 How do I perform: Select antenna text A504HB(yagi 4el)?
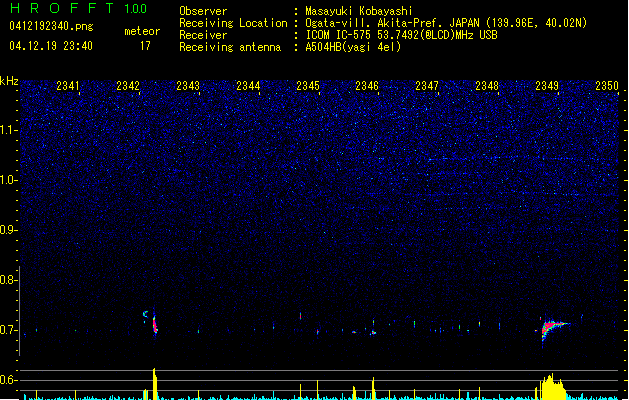coord(353,47)
